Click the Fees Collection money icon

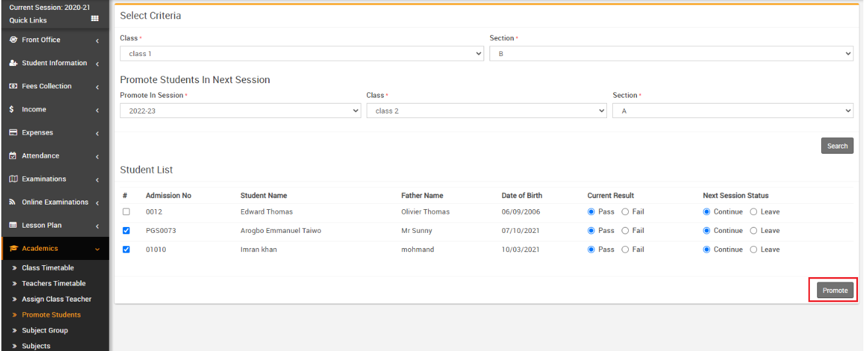point(13,86)
